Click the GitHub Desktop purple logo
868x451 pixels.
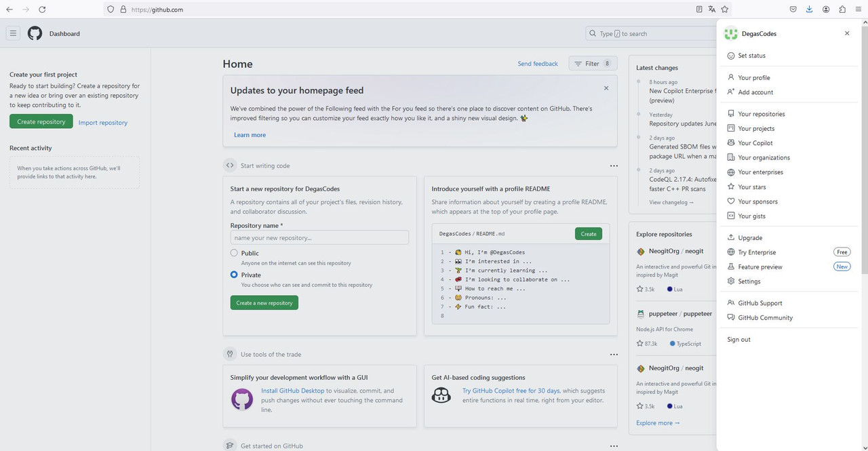242,399
